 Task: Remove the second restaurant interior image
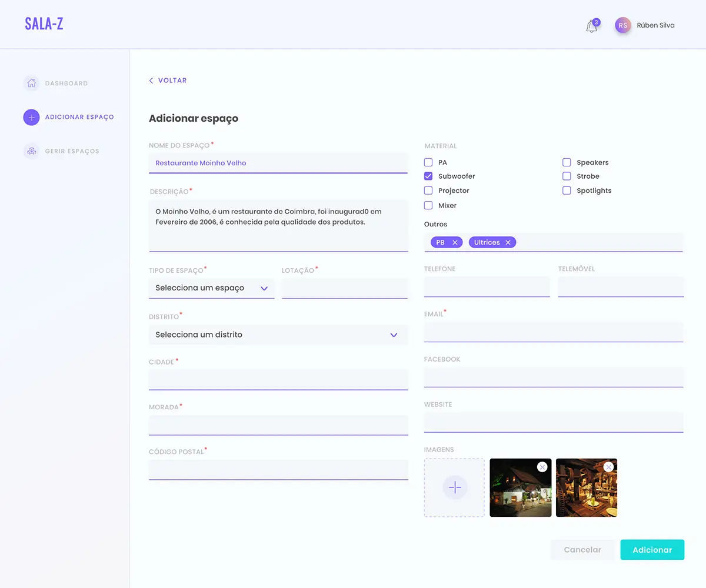[609, 467]
